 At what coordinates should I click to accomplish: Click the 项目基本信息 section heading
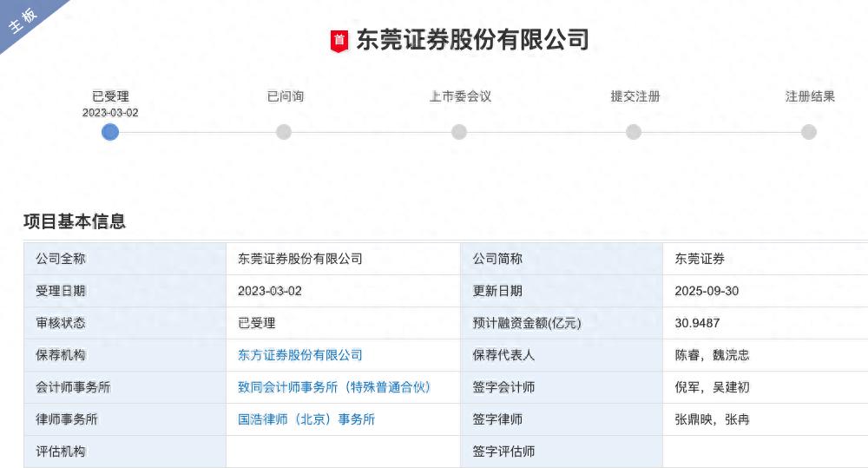[75, 221]
